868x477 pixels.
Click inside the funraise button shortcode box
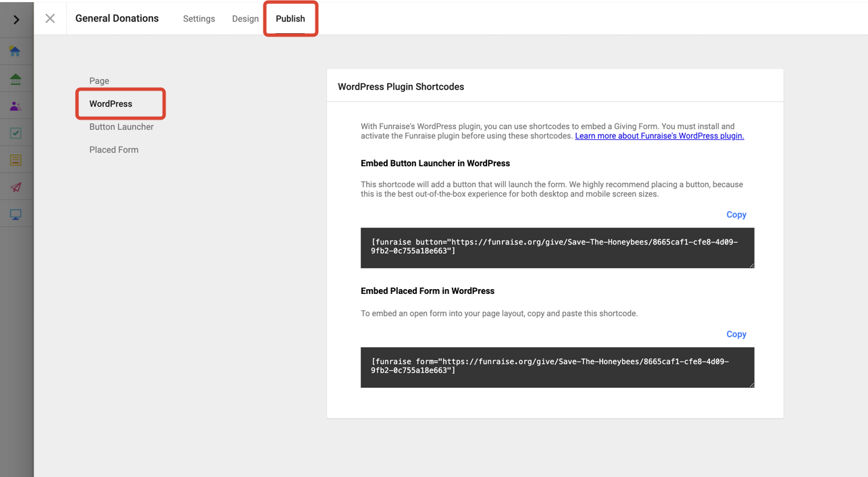click(x=557, y=248)
